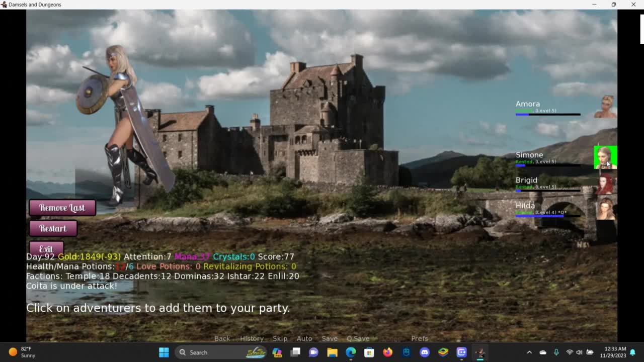Open File Explorer in the taskbar
Image resolution: width=644 pixels, height=362 pixels.
click(332, 352)
